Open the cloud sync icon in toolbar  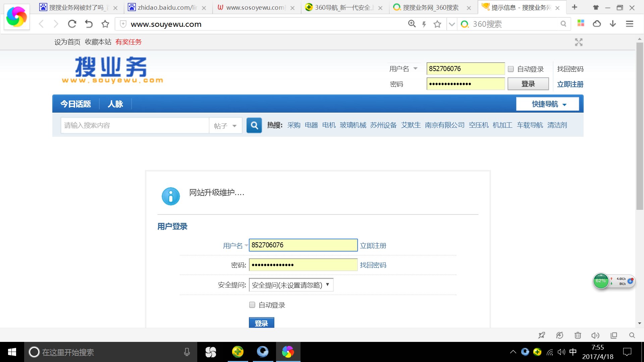(597, 24)
